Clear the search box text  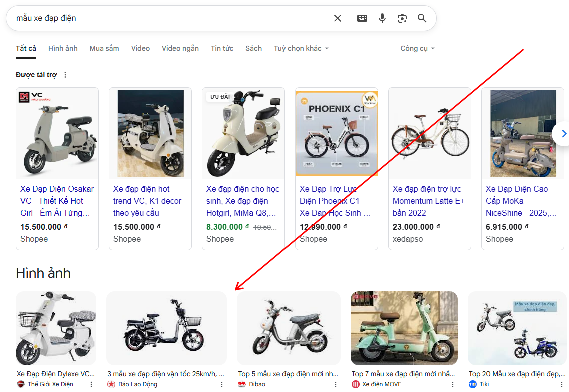click(338, 18)
